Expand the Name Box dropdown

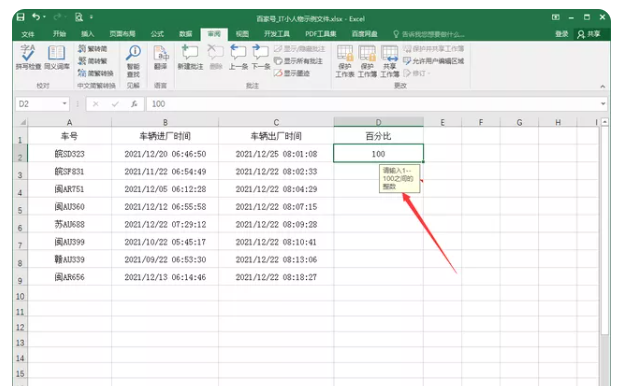64,104
